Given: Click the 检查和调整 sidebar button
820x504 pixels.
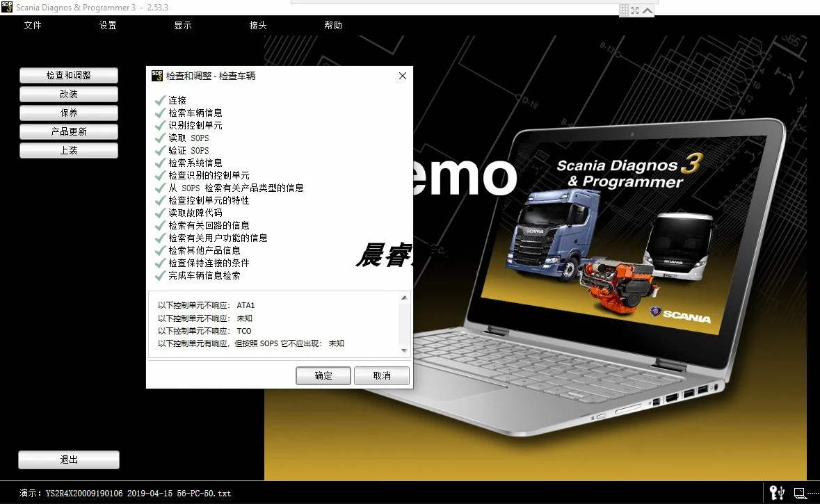Looking at the screenshot, I should coord(69,75).
